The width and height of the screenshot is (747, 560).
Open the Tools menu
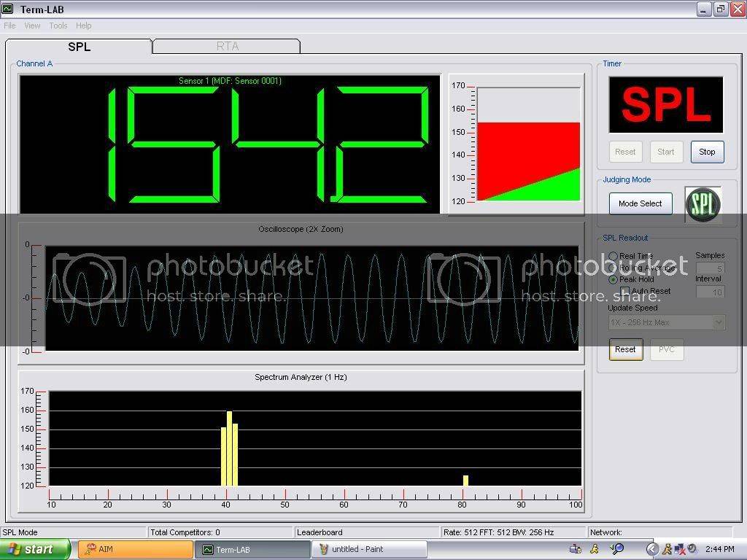(x=58, y=26)
